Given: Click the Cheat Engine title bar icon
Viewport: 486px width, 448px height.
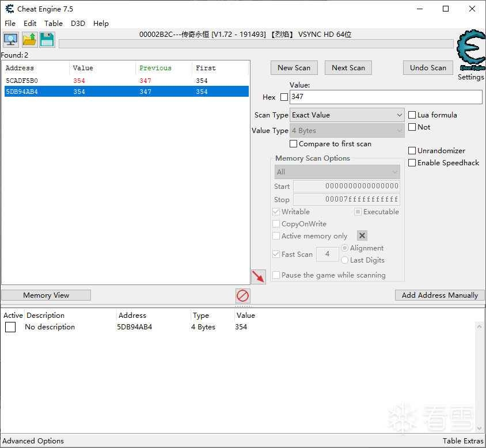Looking at the screenshot, I should 10,9.
